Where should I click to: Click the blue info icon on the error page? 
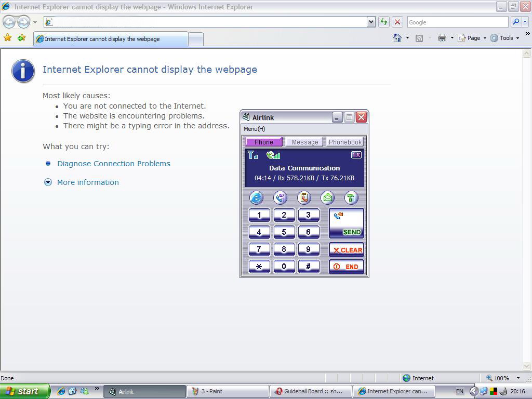coord(23,71)
